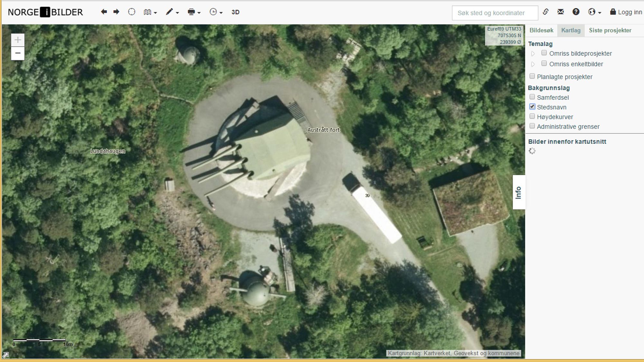
Task: Open the map type dropdown
Action: (x=150, y=12)
